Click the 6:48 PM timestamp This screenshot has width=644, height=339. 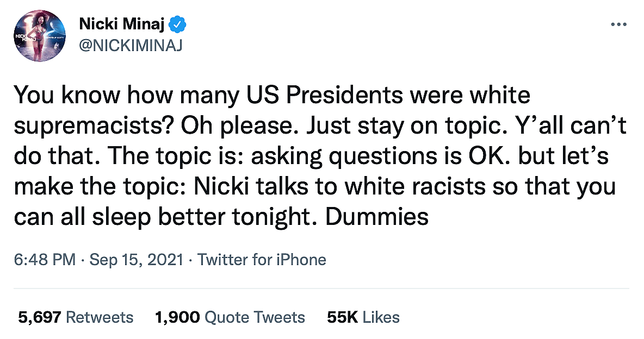(45, 260)
